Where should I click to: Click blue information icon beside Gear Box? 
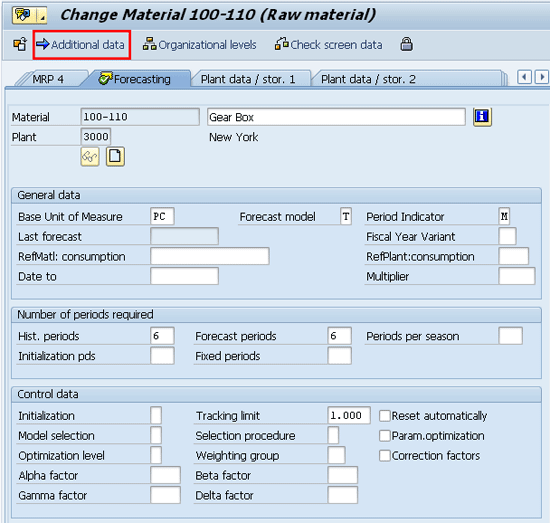pyautogui.click(x=482, y=116)
